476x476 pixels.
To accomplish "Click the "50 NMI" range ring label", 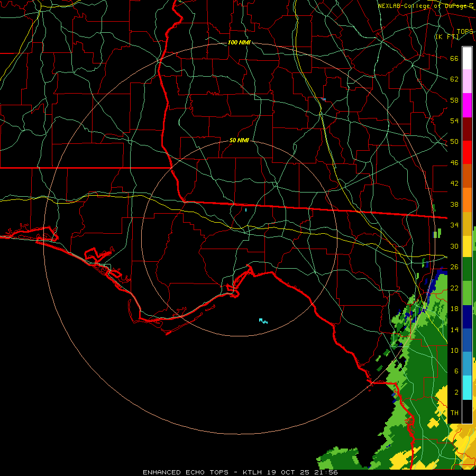I will tap(239, 140).
